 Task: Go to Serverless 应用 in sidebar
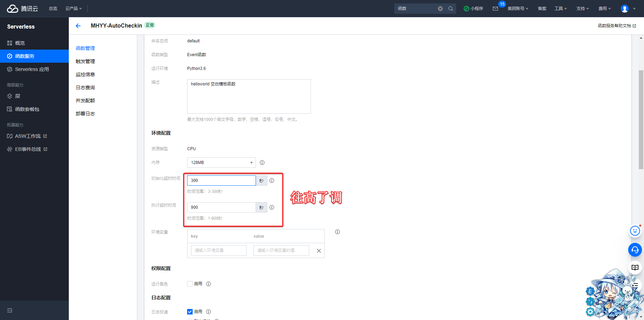(32, 69)
